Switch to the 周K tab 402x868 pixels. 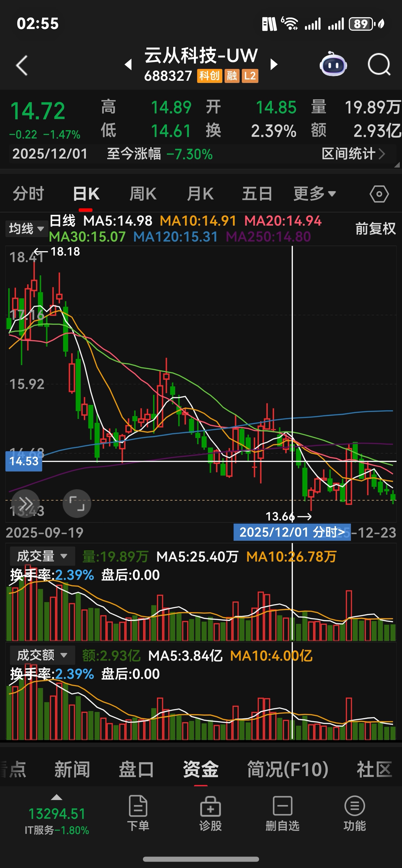point(143,194)
